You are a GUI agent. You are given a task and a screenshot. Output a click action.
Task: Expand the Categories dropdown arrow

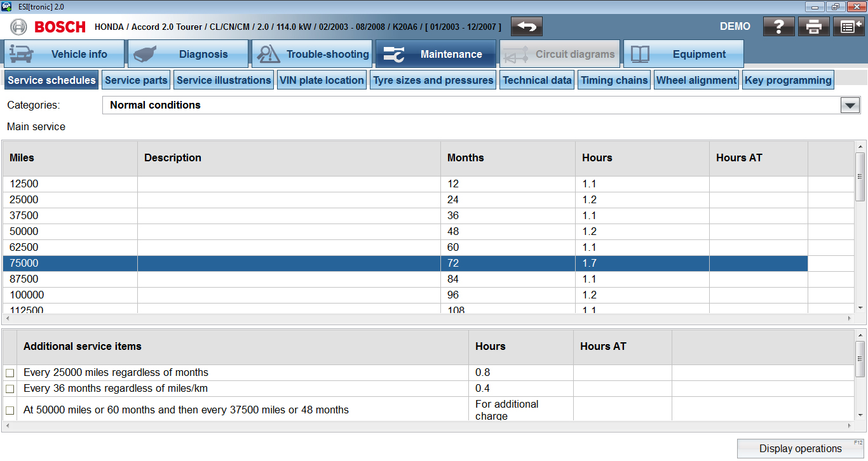850,105
